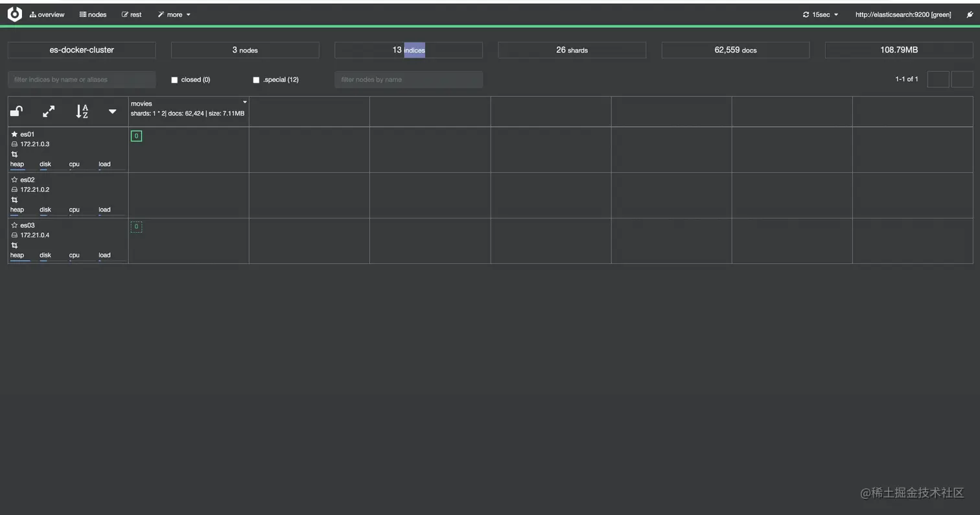Focus the filter indices by name field
The width and height of the screenshot is (980, 515).
(82, 80)
